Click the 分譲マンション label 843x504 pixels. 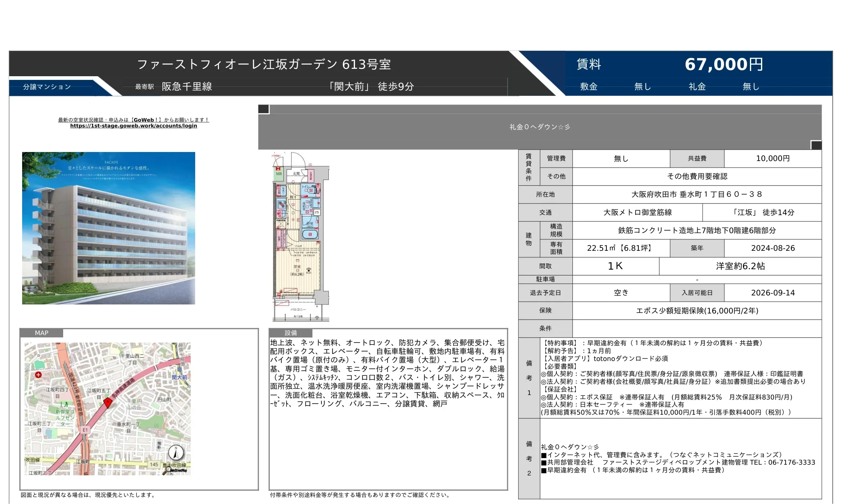[x=47, y=87]
